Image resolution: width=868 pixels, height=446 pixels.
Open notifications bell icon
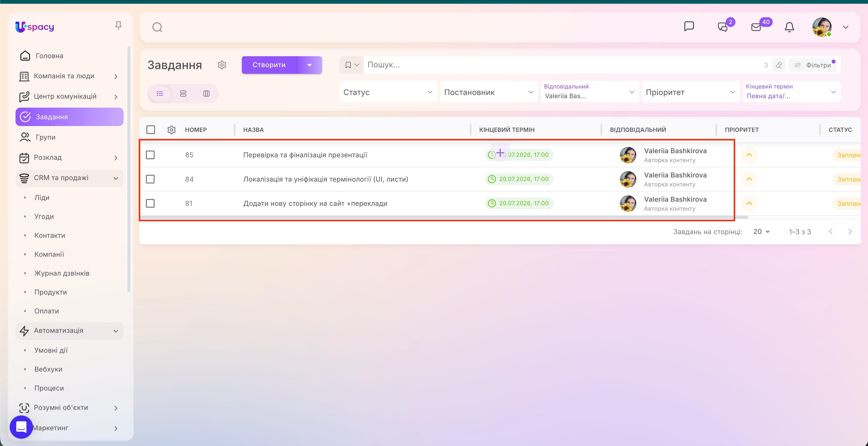pyautogui.click(x=789, y=27)
